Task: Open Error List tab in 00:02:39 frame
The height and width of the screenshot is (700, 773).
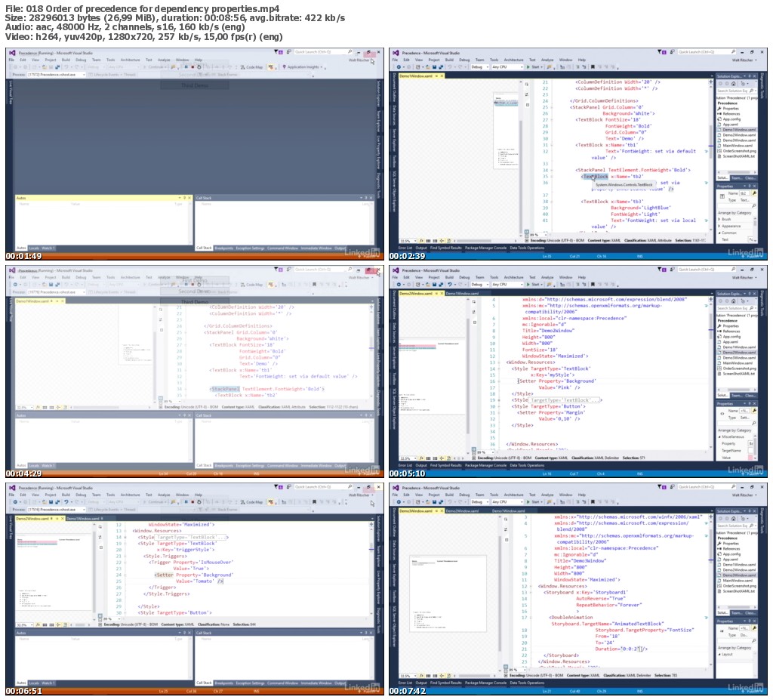Action: [x=405, y=248]
